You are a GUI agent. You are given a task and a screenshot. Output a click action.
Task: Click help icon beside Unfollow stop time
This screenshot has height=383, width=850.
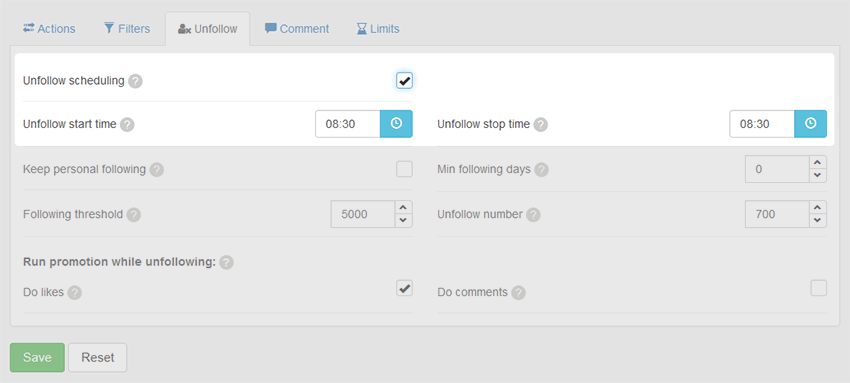(x=540, y=125)
